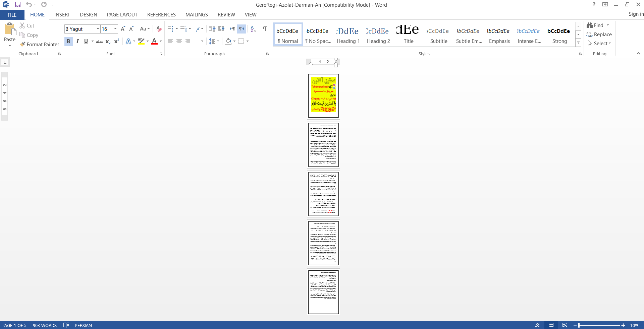
Task: Redo with the repeat arrow icon
Action: click(x=44, y=4)
